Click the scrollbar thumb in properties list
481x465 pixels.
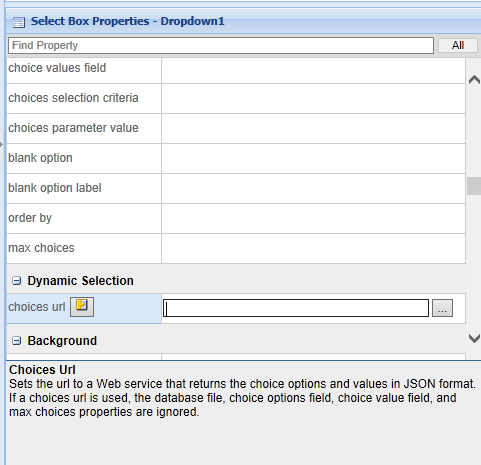click(474, 186)
